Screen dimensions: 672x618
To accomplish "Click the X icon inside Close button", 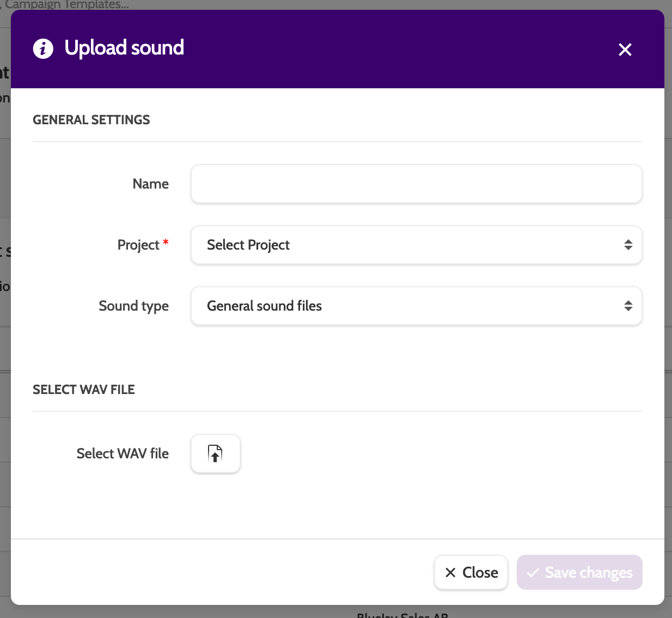I will point(450,572).
